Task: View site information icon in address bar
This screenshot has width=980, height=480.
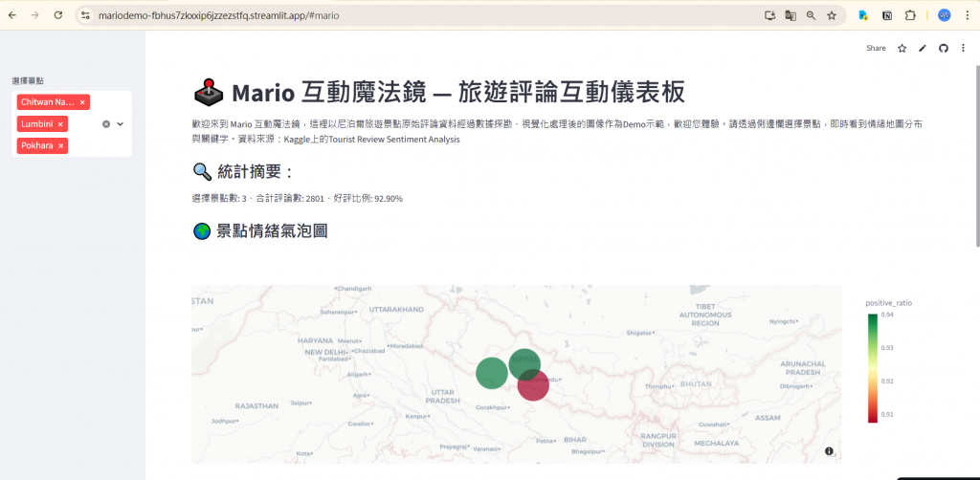Action: [x=86, y=15]
